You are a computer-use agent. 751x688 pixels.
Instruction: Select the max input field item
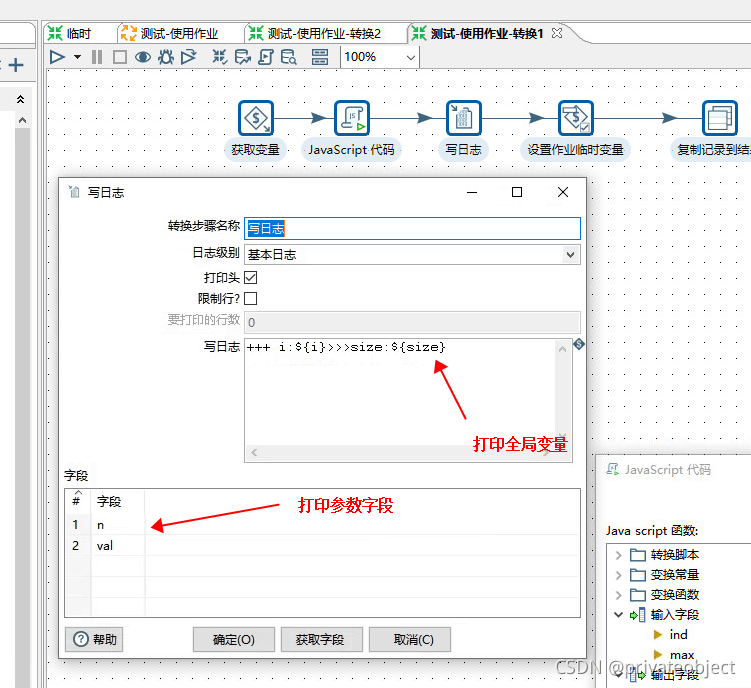[x=682, y=655]
